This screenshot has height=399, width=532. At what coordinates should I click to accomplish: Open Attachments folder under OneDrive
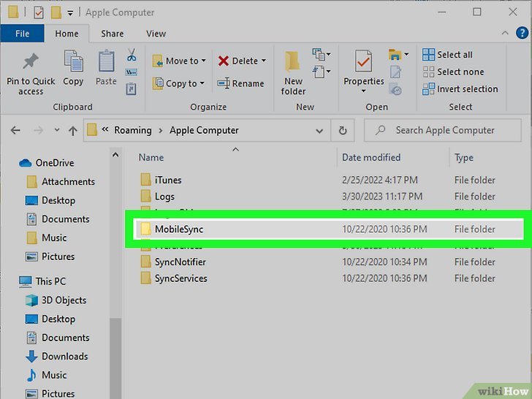[x=61, y=181]
